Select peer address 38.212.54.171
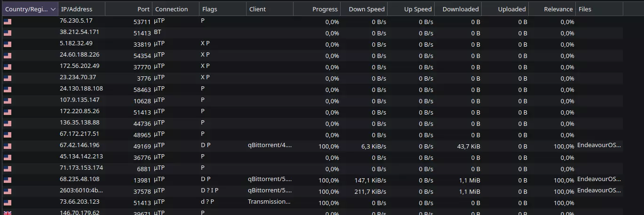This screenshot has height=215, width=644. [x=80, y=32]
